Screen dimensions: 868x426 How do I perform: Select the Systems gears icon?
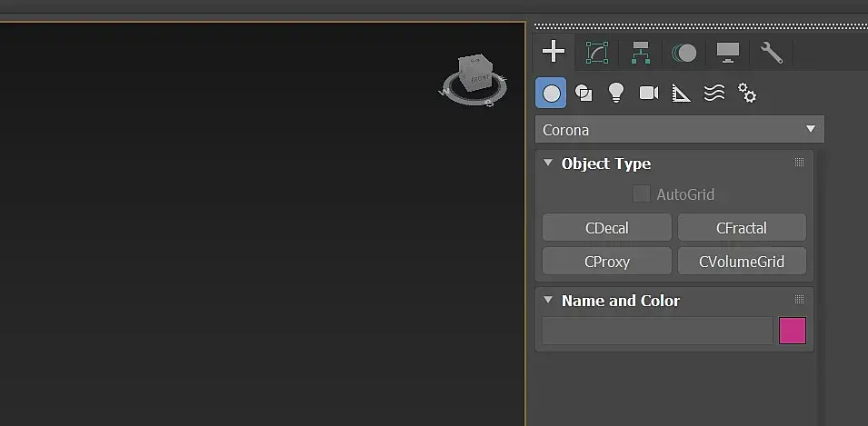pyautogui.click(x=747, y=93)
